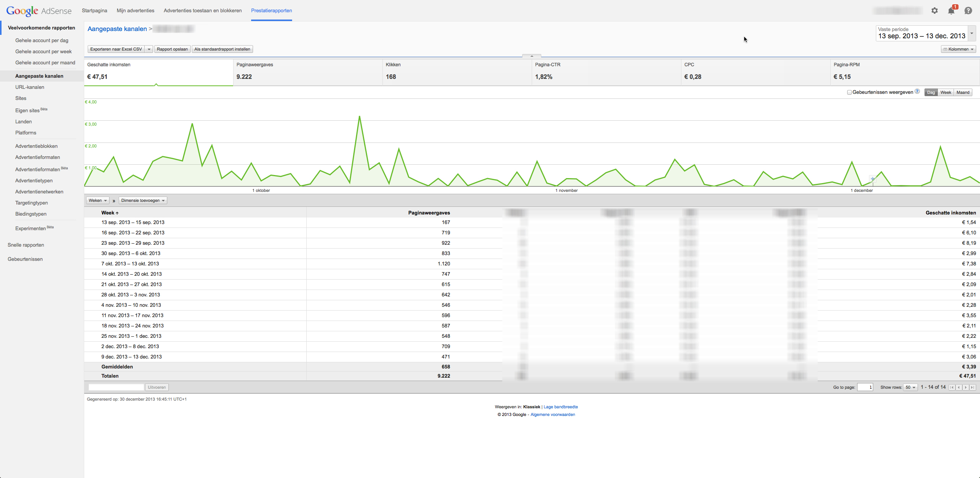The height and width of the screenshot is (478, 980).
Task: Switch the chart granularity to Maand
Action: (x=963, y=92)
